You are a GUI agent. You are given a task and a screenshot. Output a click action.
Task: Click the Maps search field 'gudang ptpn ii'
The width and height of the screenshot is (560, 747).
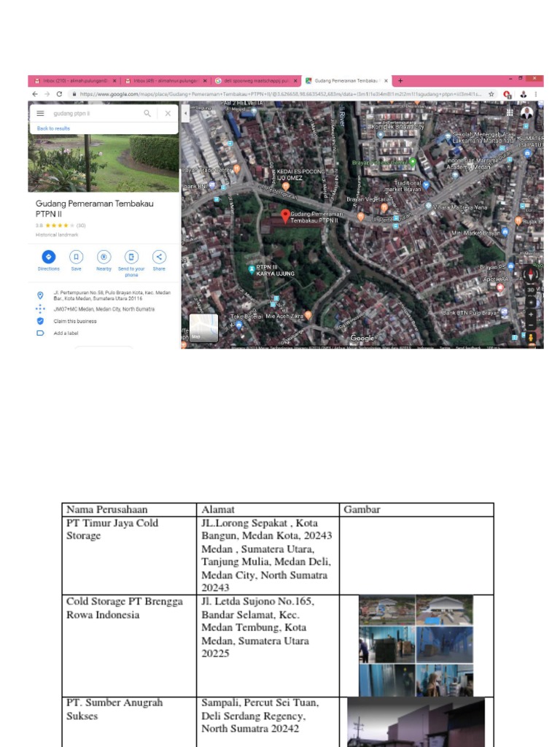point(96,113)
